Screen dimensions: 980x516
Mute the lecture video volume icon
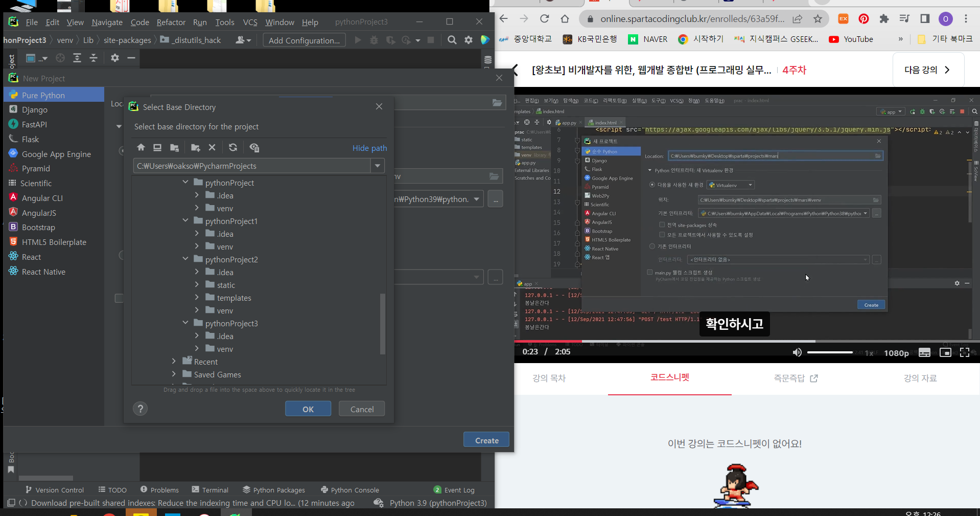click(x=797, y=352)
